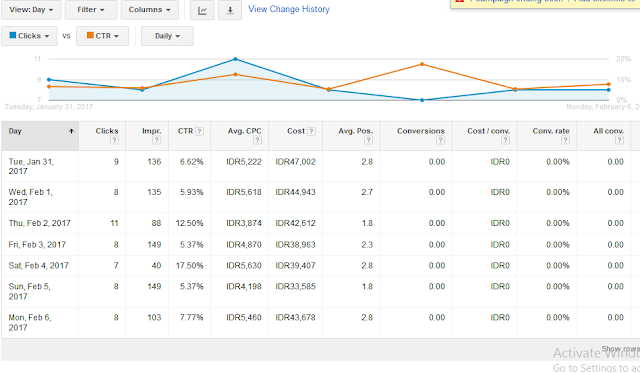Click the chart toggle icon button
640x373 pixels.
[x=202, y=10]
